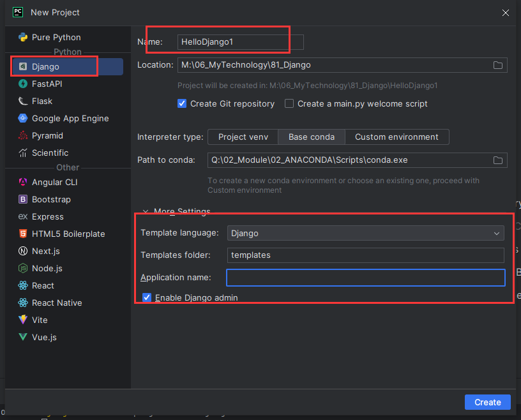
Task: Click the React atom icon
Action: (23, 285)
